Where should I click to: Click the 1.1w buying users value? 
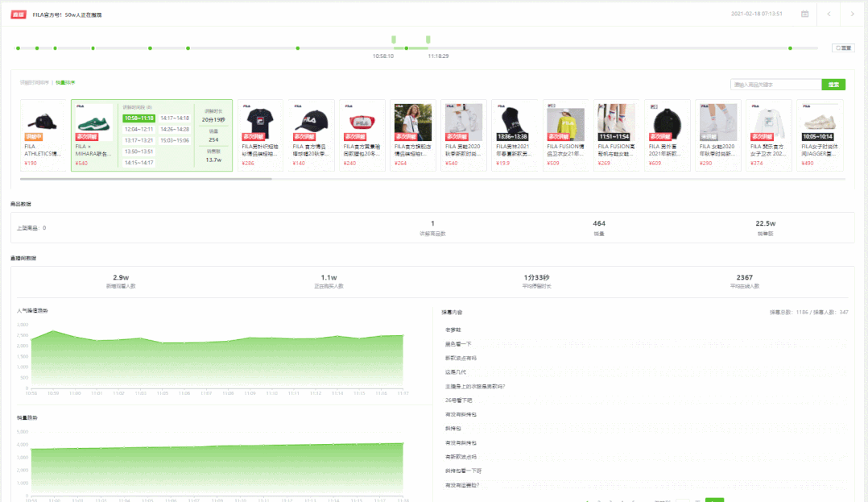pyautogui.click(x=329, y=277)
